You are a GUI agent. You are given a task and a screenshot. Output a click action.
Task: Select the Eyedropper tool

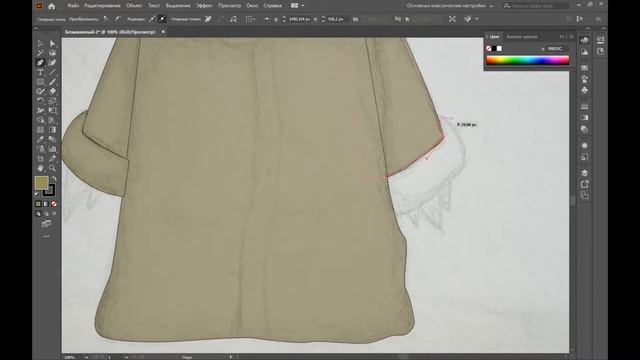tap(40, 139)
